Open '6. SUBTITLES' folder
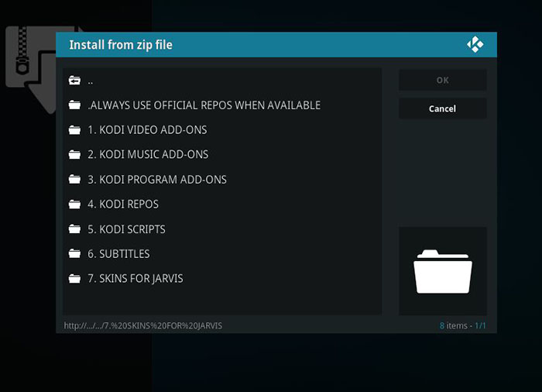542x392 pixels. 222,253
